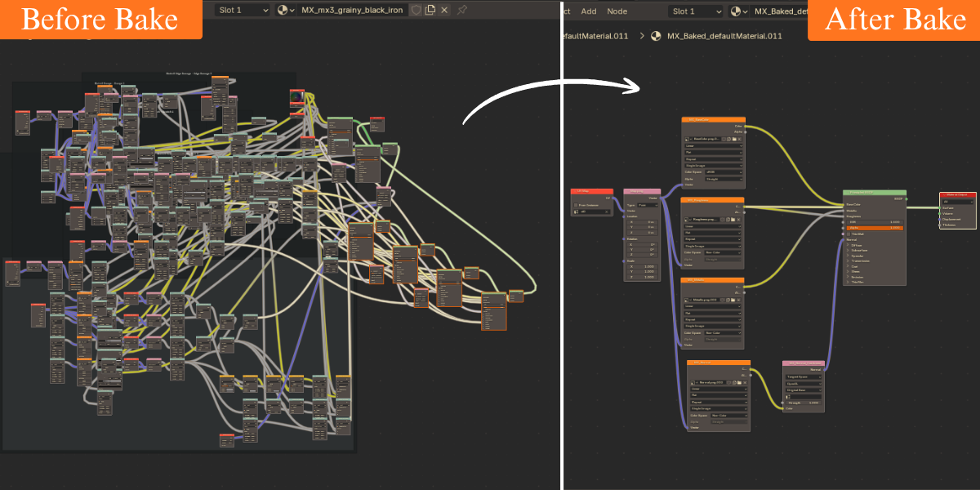Open image folder icon on Normal texture node

[739, 382]
